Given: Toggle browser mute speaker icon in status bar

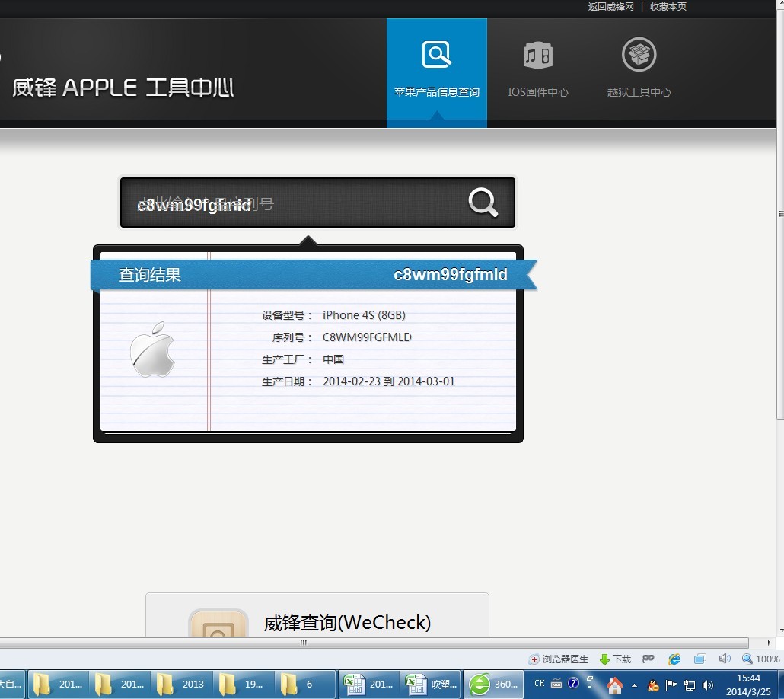Looking at the screenshot, I should click(724, 659).
